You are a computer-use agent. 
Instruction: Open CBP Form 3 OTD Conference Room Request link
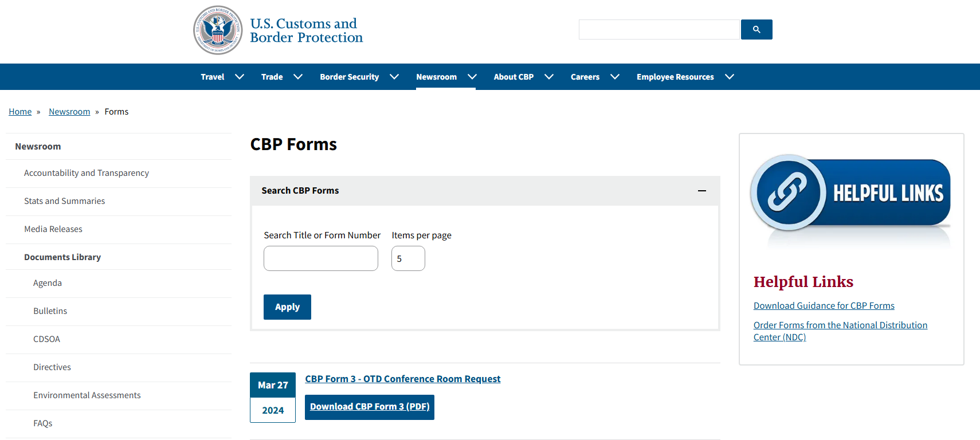[x=402, y=379]
